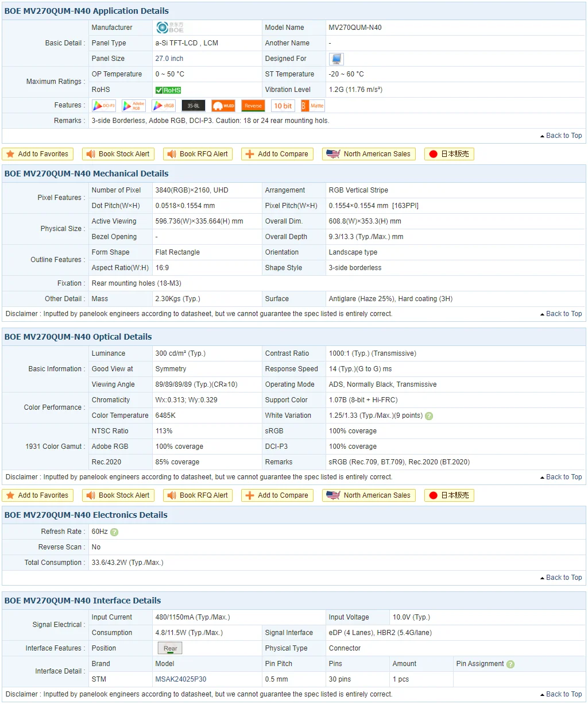Select the 'Rear mounting holes (18-M3)' fixation value
This screenshot has width=588, height=704.
click(x=137, y=283)
